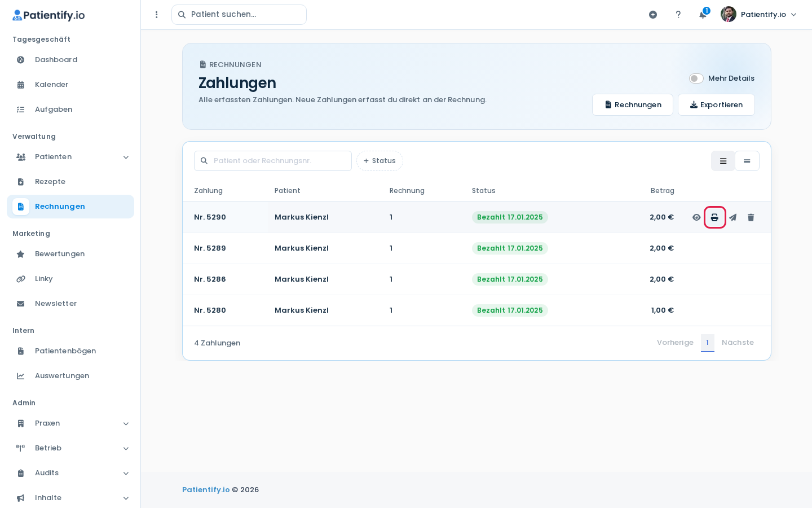Open Linky in the sidebar
The height and width of the screenshot is (508, 812).
(70, 279)
